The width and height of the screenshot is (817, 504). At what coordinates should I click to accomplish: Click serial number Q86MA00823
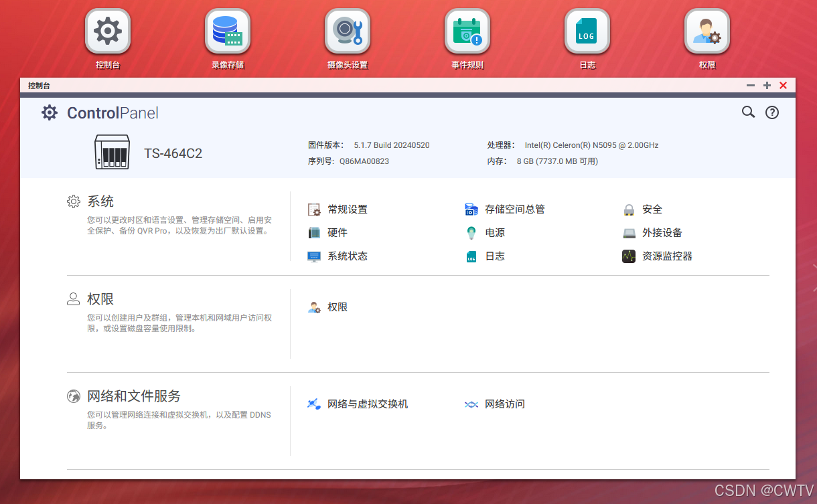coord(364,161)
